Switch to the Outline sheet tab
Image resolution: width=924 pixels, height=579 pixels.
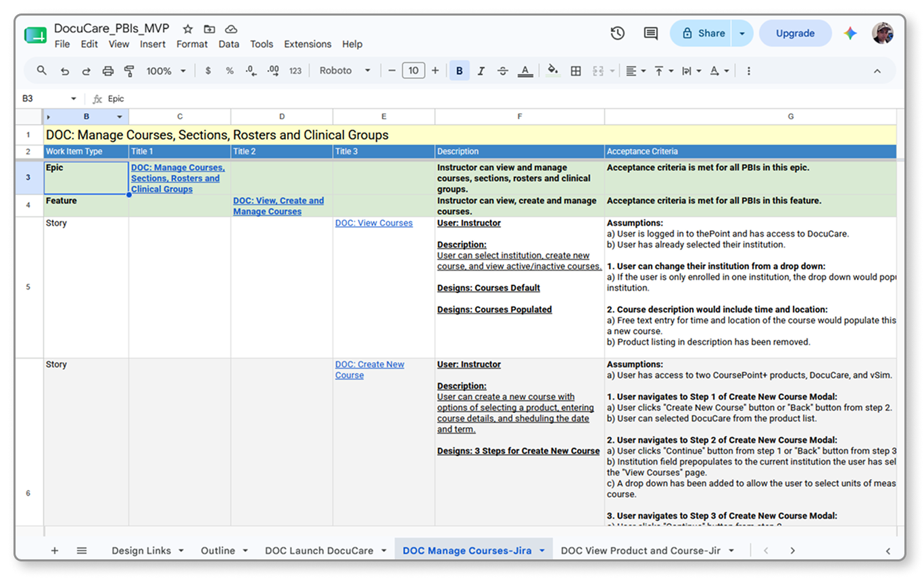click(218, 551)
